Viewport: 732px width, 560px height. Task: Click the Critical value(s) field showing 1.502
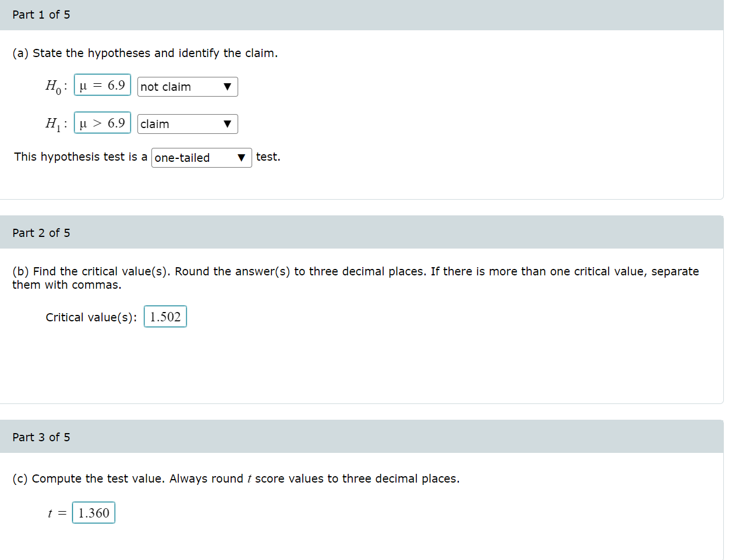tap(165, 317)
